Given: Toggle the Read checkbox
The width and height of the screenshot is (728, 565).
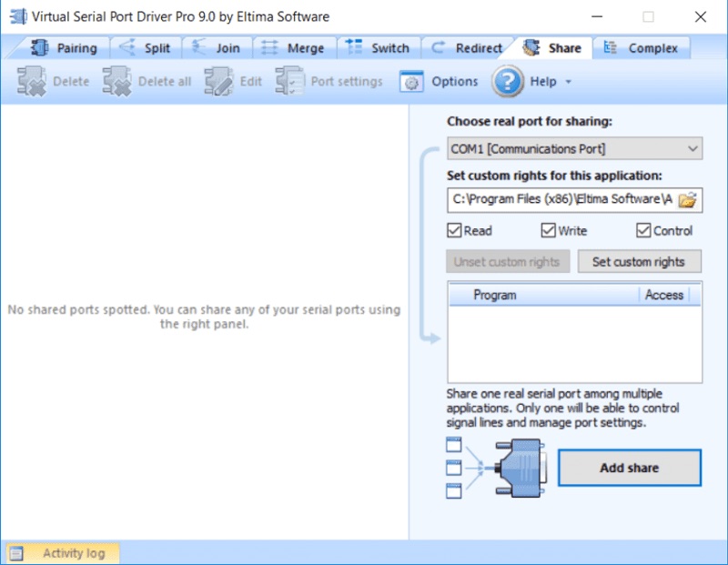Looking at the screenshot, I should [454, 230].
